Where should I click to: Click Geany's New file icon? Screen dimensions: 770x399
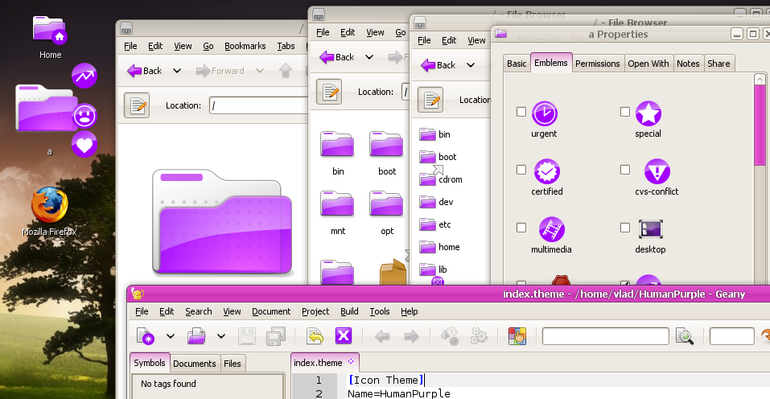[x=145, y=336]
